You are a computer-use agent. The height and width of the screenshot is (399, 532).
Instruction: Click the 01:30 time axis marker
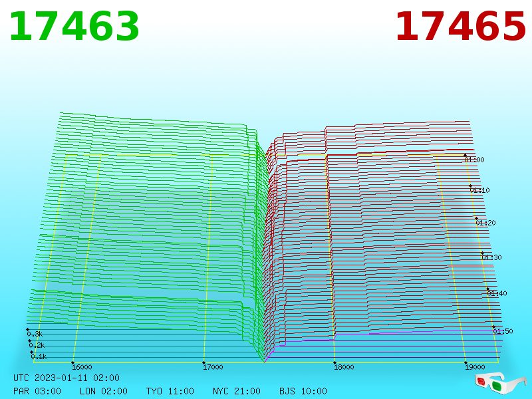coord(491,257)
